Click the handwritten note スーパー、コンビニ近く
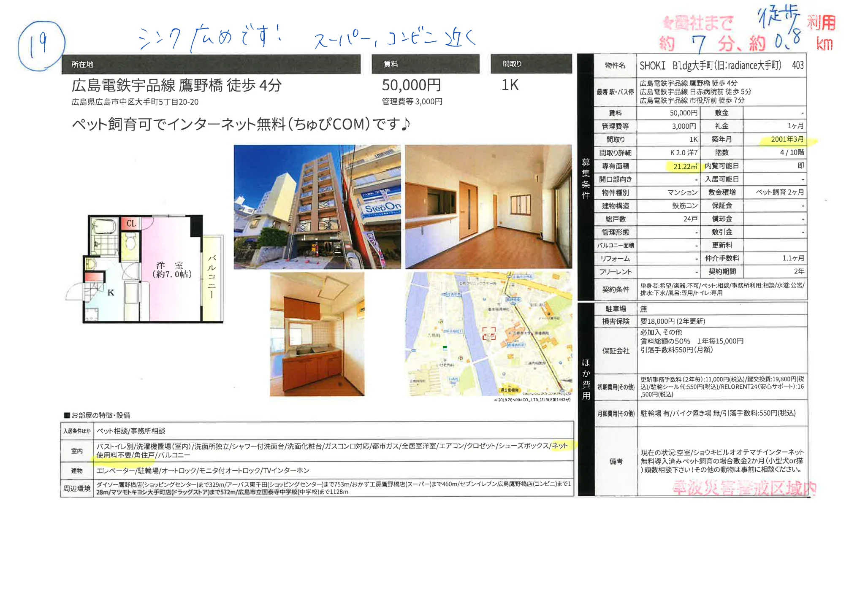Image resolution: width=868 pixels, height=614 pixels. click(395, 39)
